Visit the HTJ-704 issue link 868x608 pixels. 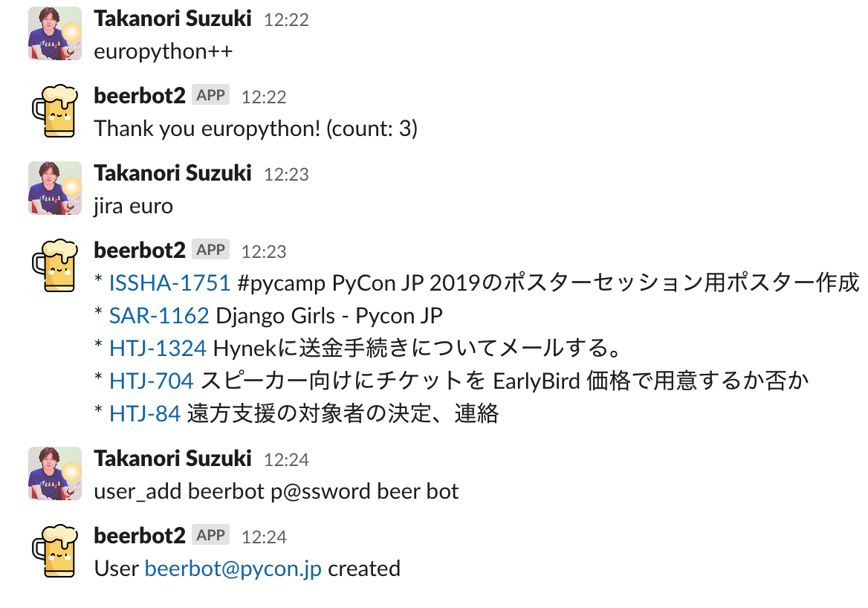152,381
